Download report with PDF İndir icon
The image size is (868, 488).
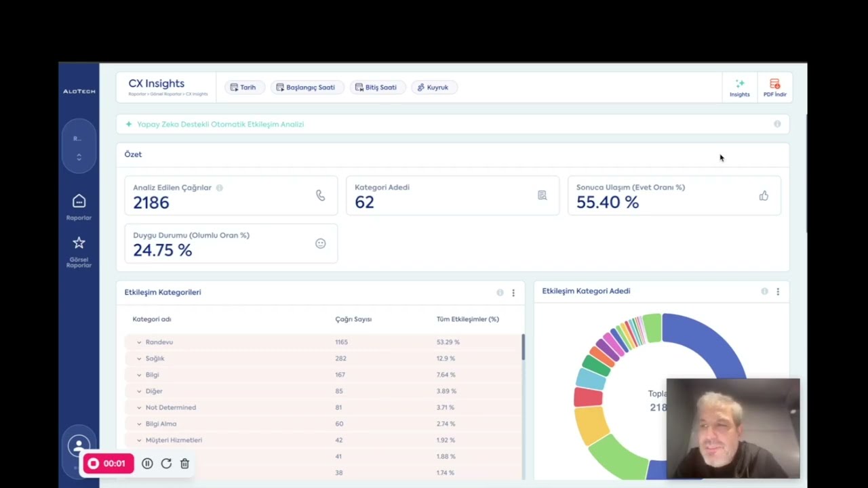click(x=774, y=84)
